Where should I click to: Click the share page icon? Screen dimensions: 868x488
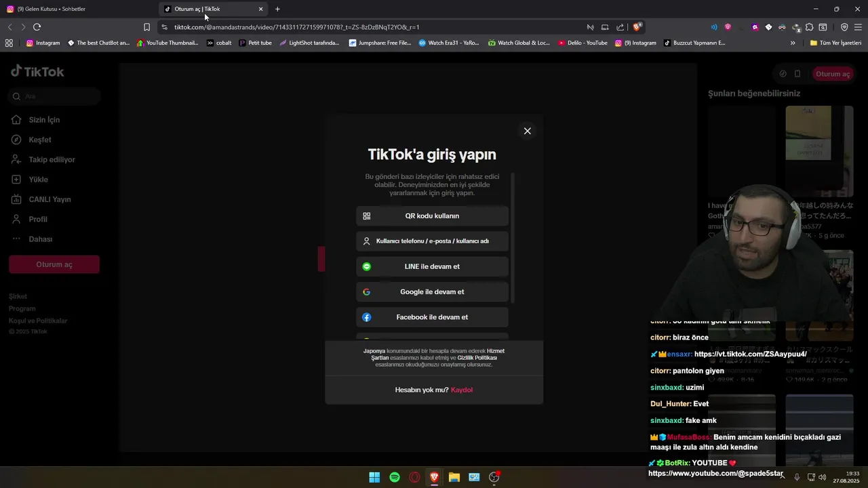620,27
